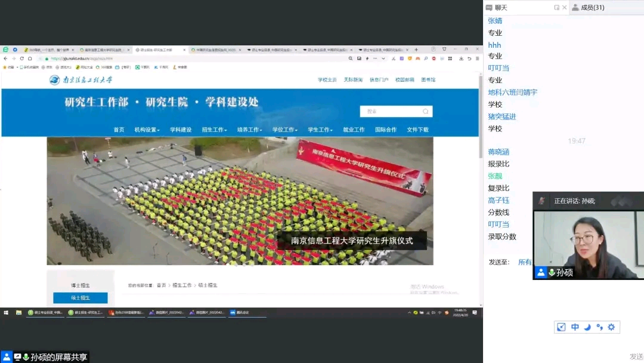Click the browser back arrow

pos(5,59)
